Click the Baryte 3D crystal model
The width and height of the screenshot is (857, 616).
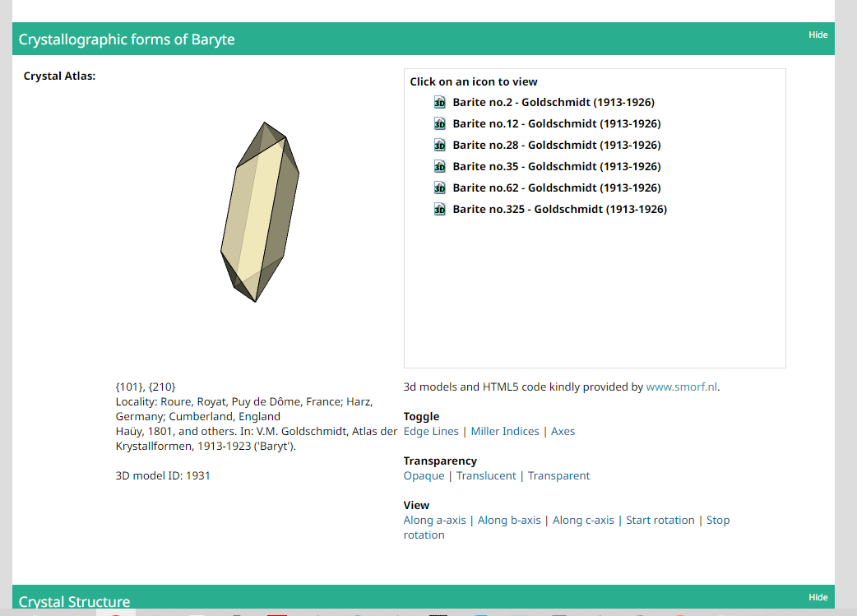pyautogui.click(x=260, y=212)
